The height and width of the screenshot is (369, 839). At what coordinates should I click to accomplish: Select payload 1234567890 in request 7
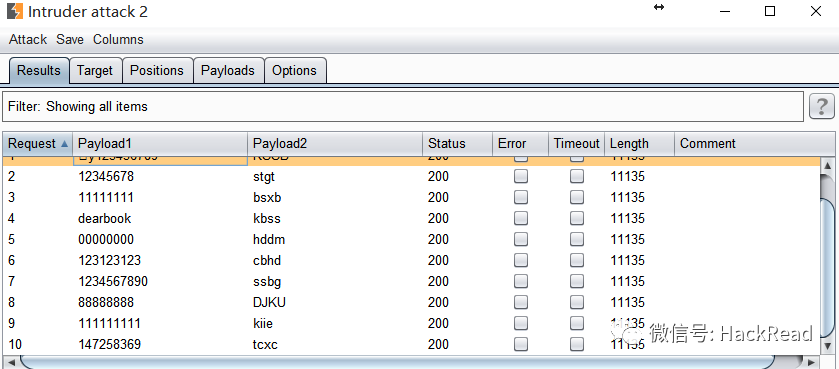(160, 281)
